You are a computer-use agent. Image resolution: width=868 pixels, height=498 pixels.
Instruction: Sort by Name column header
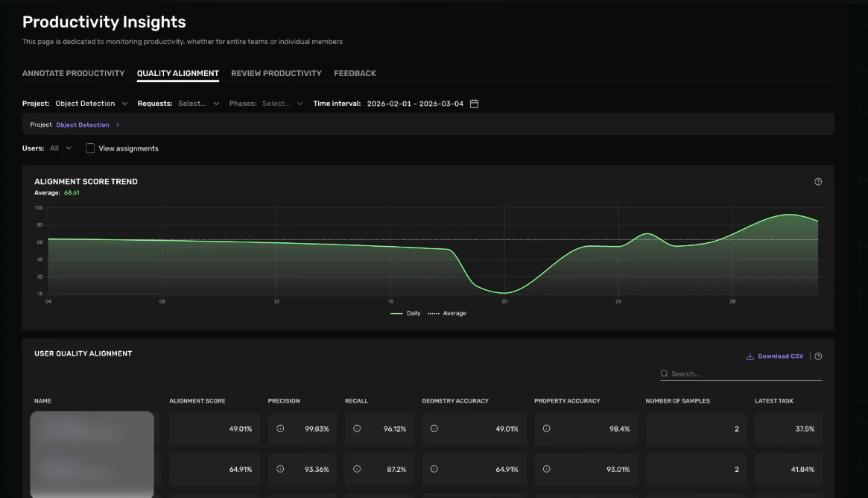pyautogui.click(x=42, y=401)
